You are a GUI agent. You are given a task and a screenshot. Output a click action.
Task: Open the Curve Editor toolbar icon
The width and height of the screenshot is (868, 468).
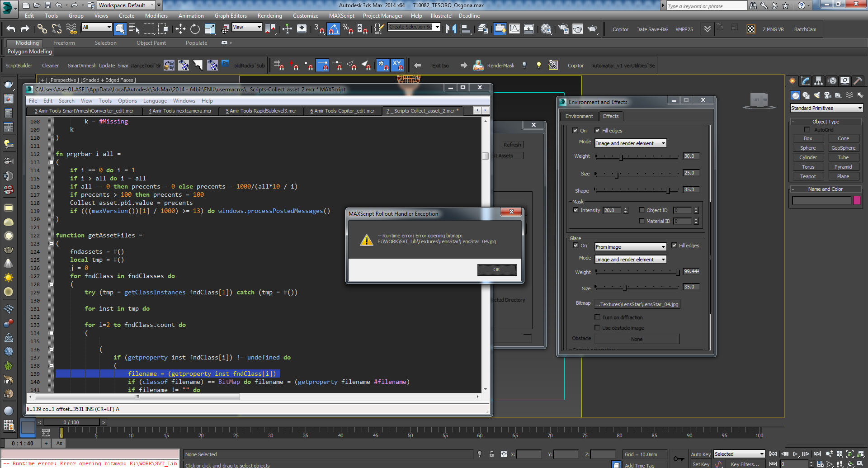tap(514, 29)
